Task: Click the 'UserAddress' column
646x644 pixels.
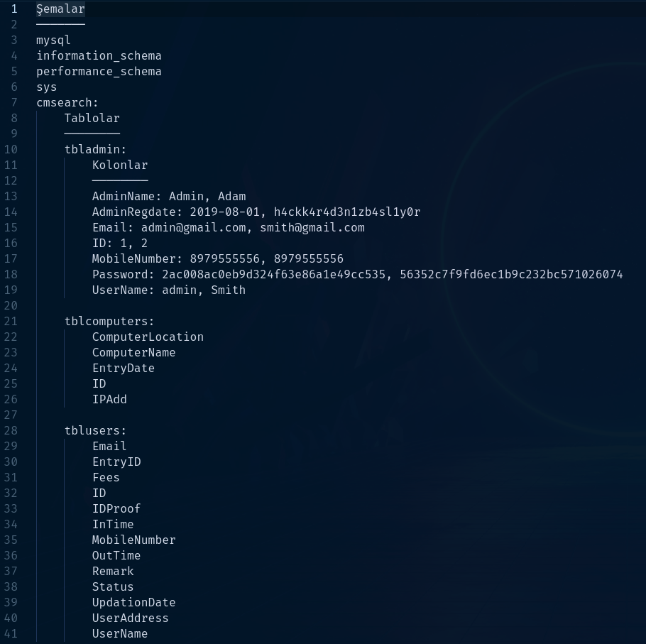Action: (131, 619)
